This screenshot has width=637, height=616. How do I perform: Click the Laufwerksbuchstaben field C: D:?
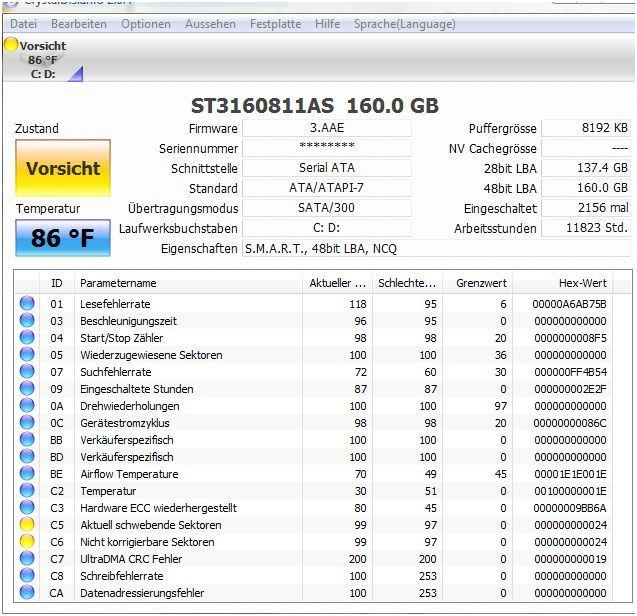[x=327, y=228]
